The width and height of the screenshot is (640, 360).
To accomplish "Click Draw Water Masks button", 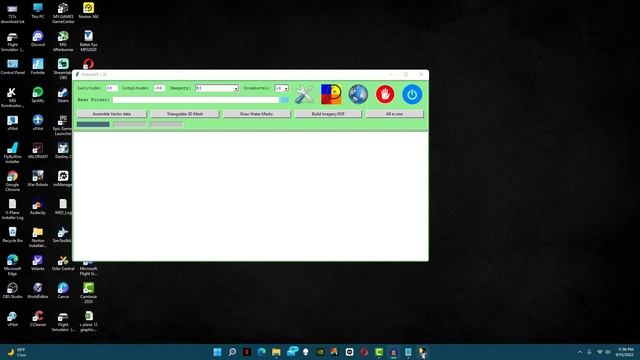I will pyautogui.click(x=256, y=114).
